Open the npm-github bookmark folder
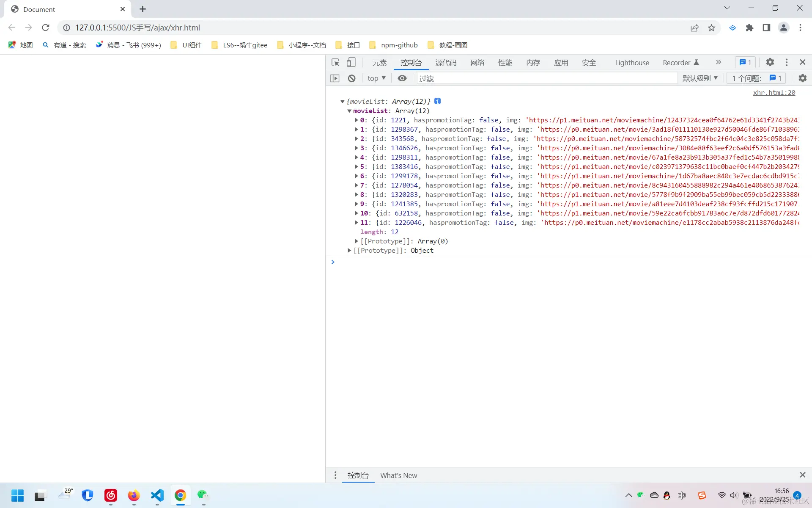 click(393, 45)
